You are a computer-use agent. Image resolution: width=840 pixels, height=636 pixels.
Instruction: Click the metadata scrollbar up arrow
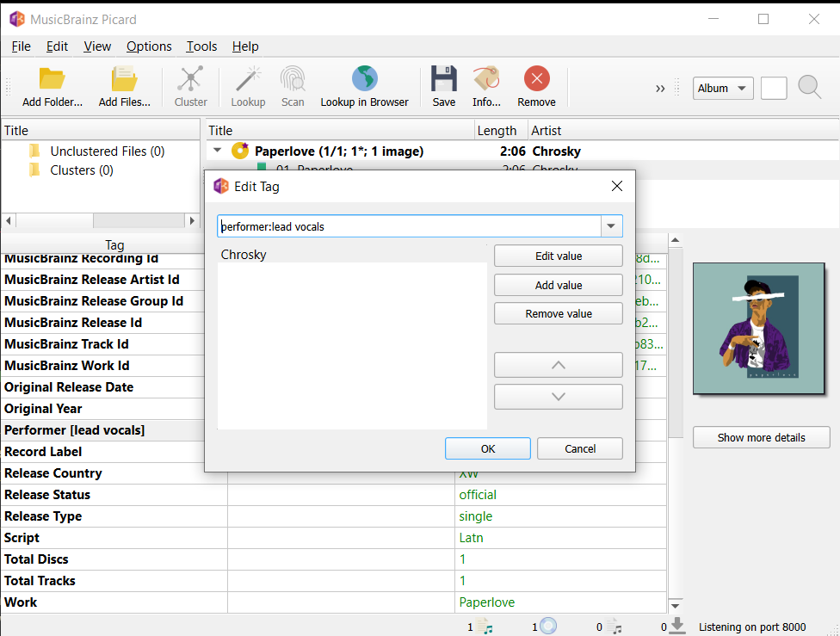pyautogui.click(x=675, y=240)
